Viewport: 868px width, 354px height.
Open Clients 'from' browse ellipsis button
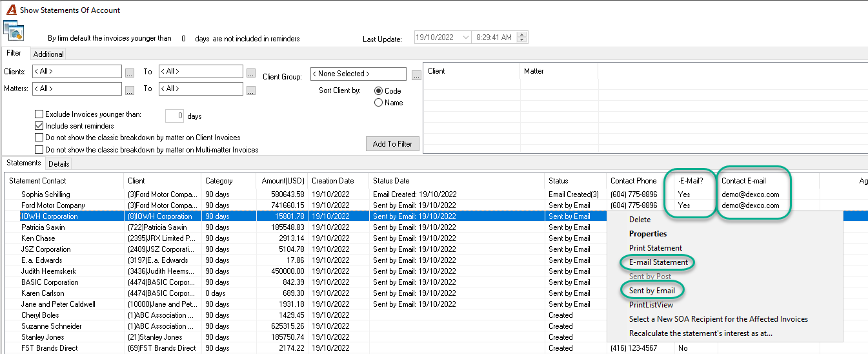pos(130,73)
